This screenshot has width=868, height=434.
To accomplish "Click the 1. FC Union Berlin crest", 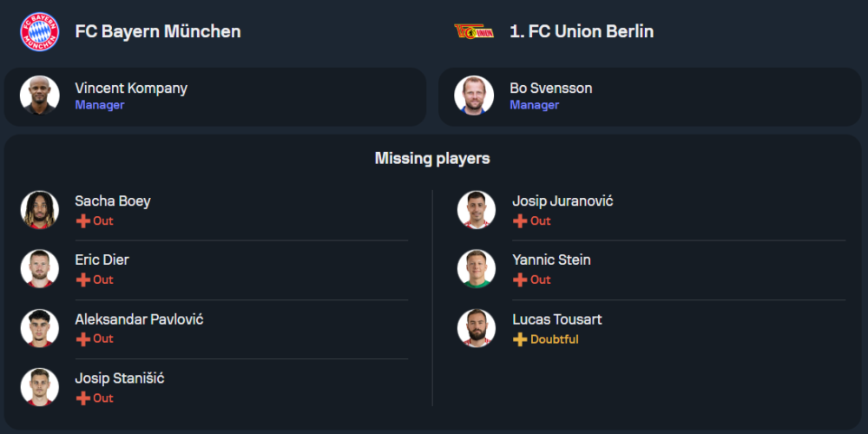I will 474,31.
